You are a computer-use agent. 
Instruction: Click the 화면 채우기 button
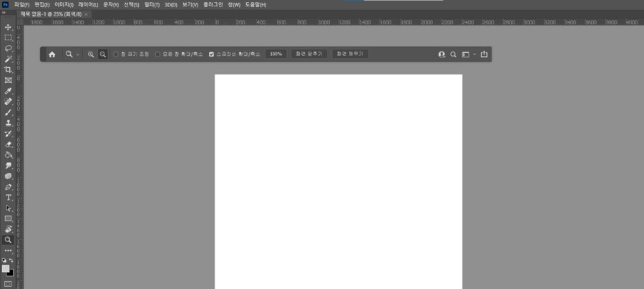pyautogui.click(x=351, y=54)
